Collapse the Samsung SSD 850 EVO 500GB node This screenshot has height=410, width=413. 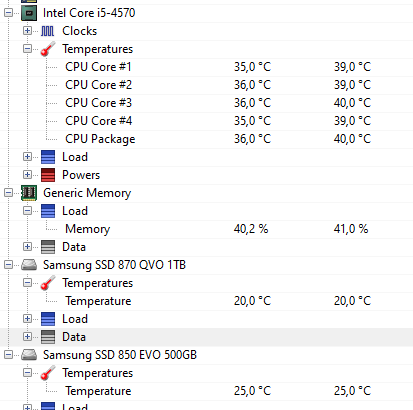click(9, 355)
